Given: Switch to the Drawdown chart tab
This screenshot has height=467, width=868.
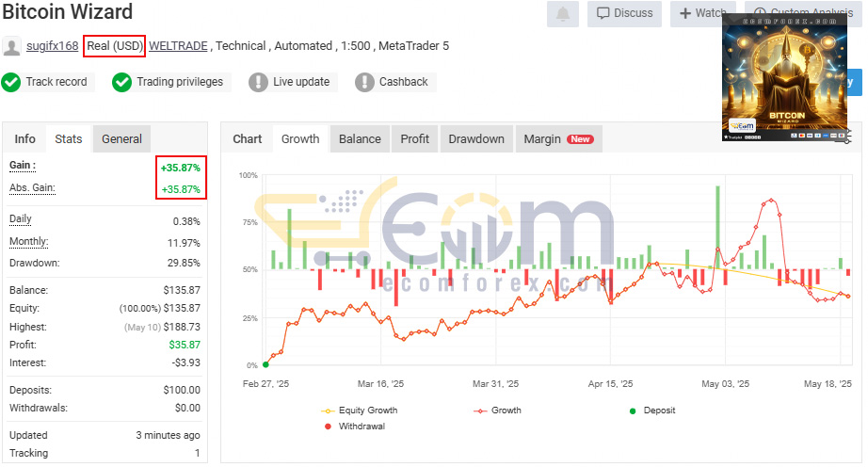Looking at the screenshot, I should tap(476, 139).
